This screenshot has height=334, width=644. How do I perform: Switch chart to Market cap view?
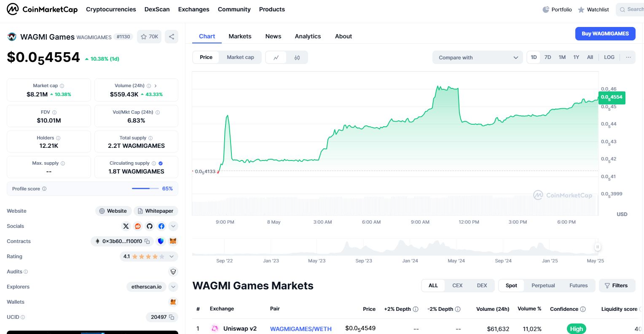[240, 57]
